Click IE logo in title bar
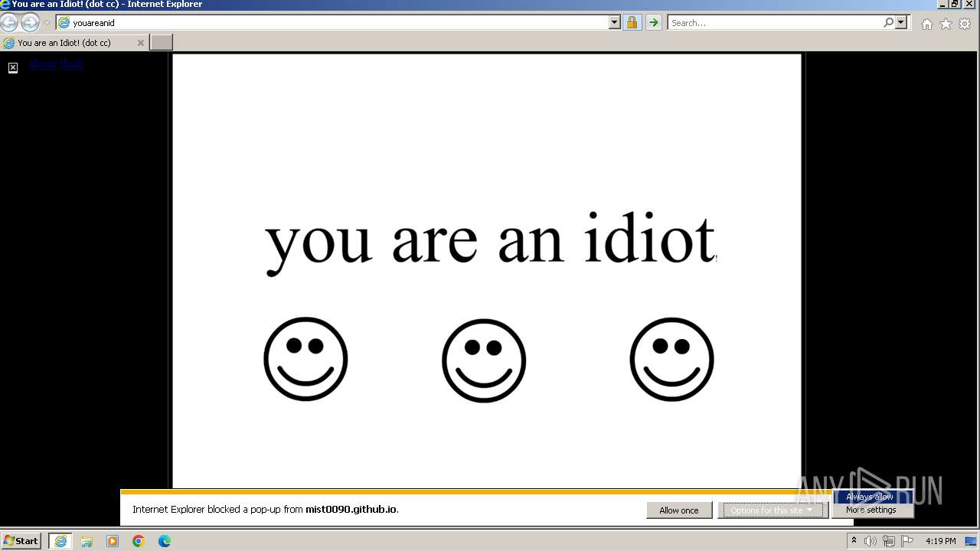The height and width of the screenshot is (551, 980). (5, 5)
